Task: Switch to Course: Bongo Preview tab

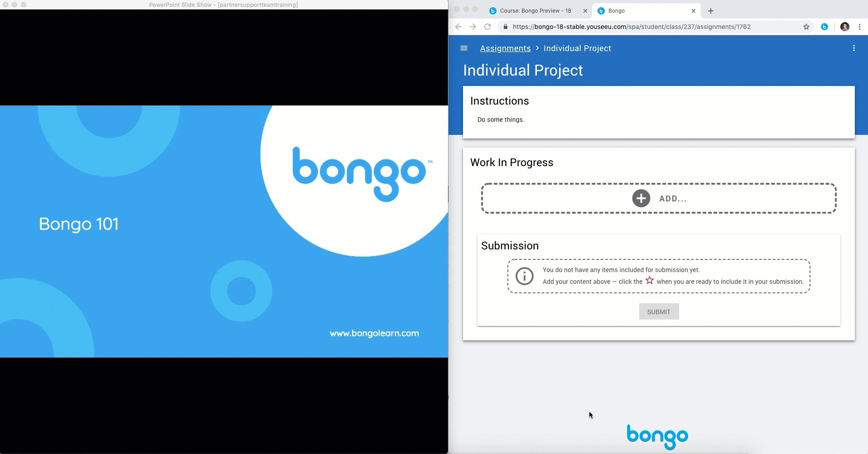Action: [535, 11]
